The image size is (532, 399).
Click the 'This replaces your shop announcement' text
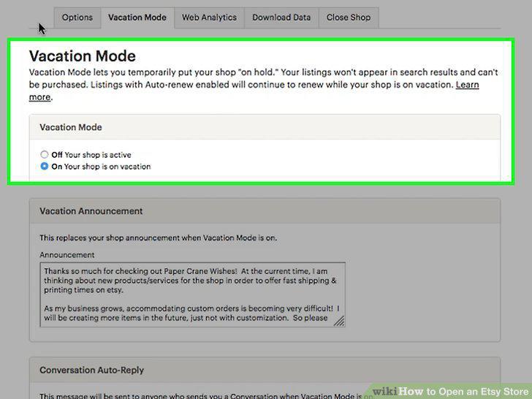point(158,237)
